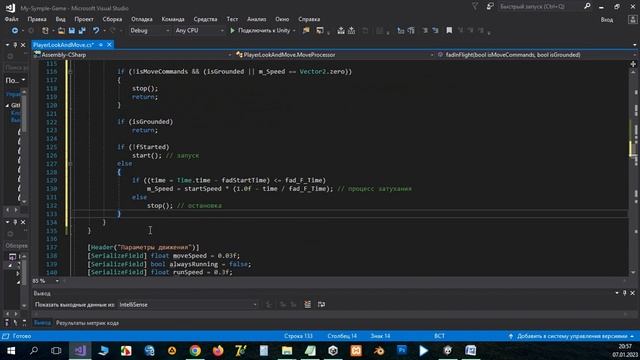Click the Windows taskbar search icon
Viewport: 640px width, 360px height.
pos(34,351)
